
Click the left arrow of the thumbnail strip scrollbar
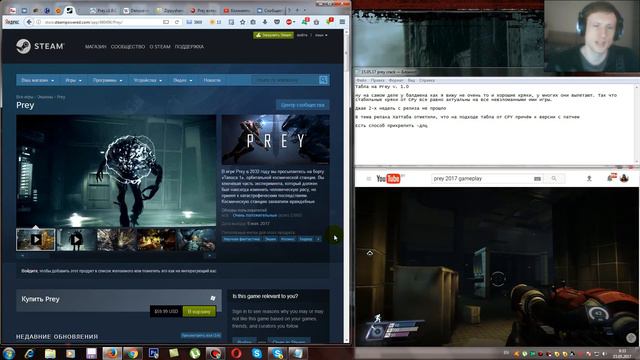point(22,256)
